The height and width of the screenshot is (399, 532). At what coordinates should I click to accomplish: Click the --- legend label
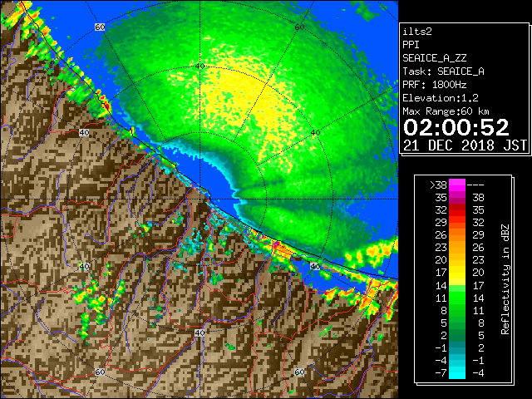(475, 185)
